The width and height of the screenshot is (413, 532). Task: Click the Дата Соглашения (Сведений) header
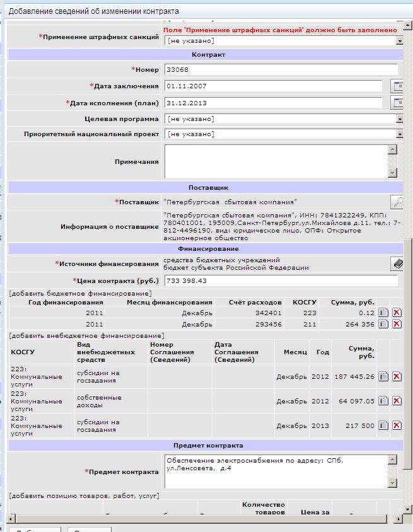(236, 352)
